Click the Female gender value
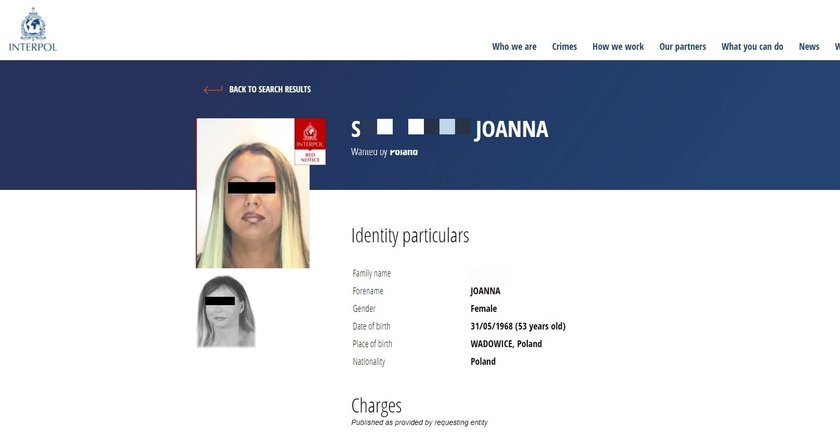This screenshot has height=440, width=840. 483,308
